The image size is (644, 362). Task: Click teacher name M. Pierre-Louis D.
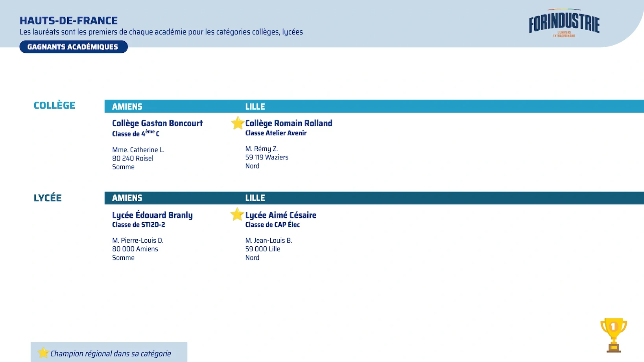coord(138,240)
